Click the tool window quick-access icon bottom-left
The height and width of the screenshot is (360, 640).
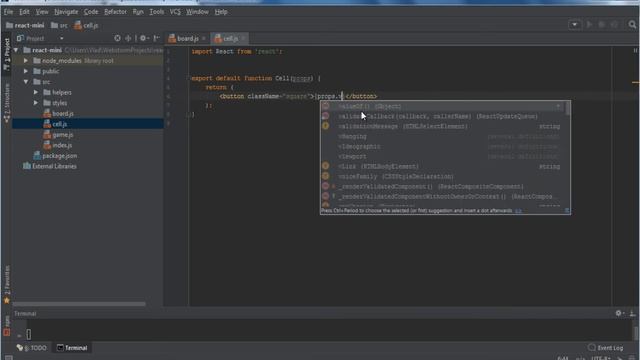pos(9,357)
